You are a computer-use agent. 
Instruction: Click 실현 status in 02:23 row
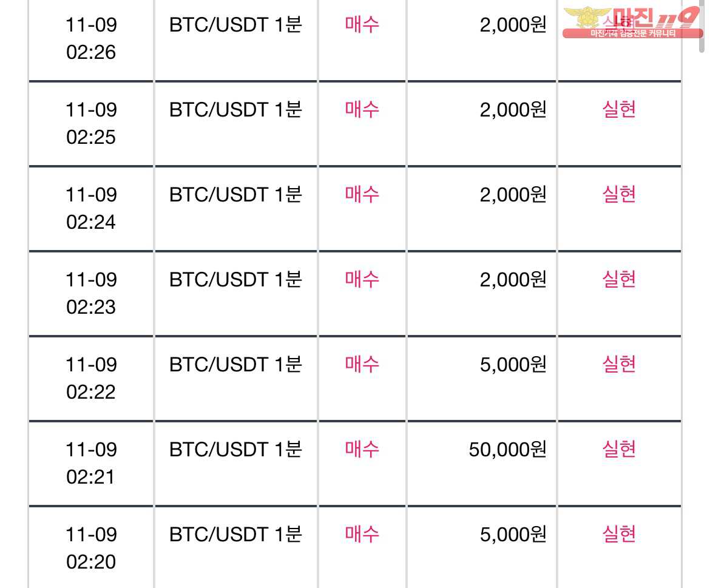pyautogui.click(x=619, y=279)
